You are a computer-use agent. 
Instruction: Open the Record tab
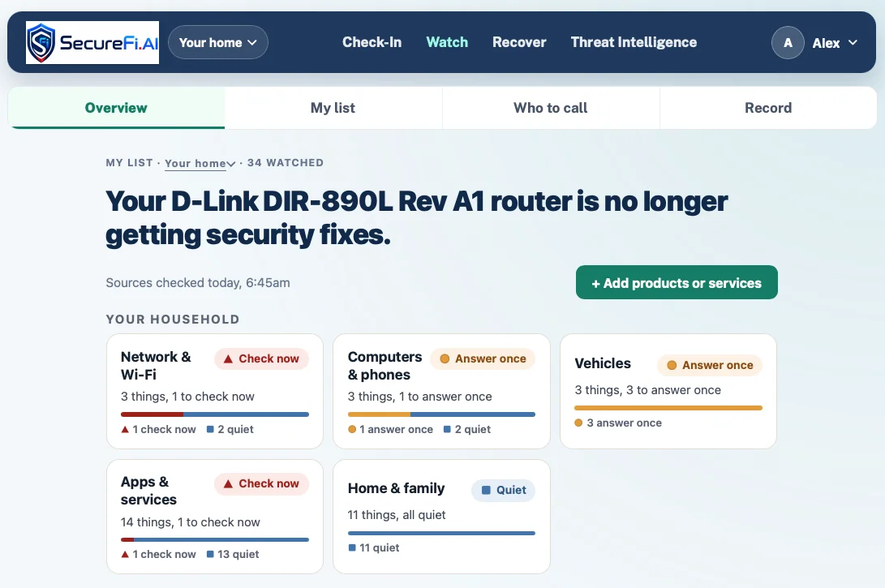[768, 108]
